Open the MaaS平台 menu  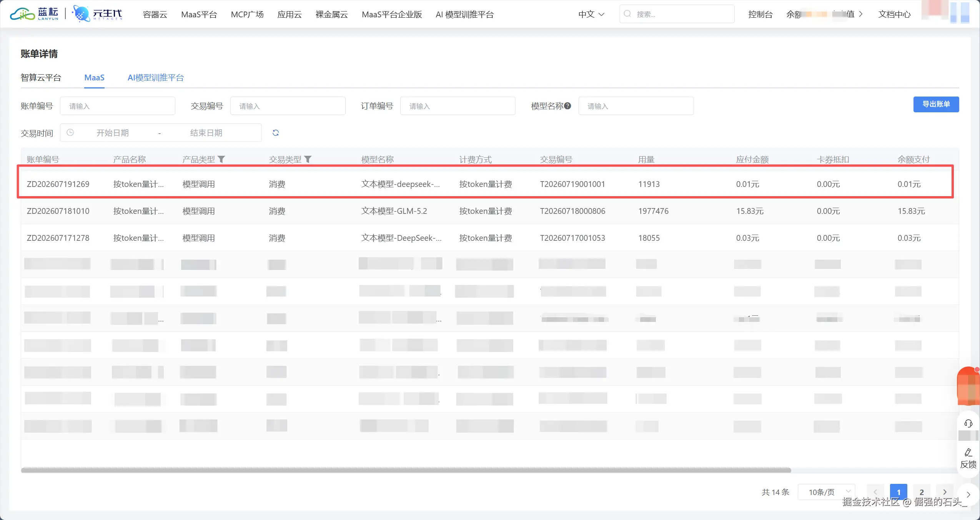(199, 15)
